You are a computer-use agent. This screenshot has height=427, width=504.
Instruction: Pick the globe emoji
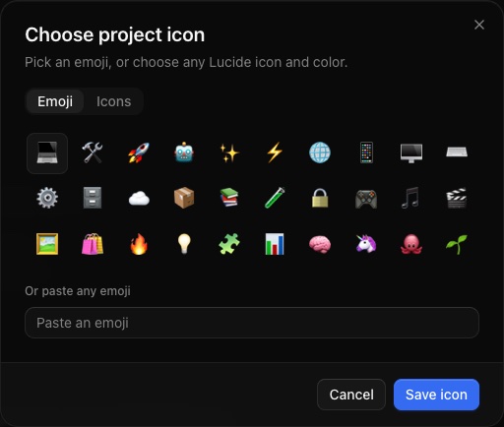(x=320, y=152)
